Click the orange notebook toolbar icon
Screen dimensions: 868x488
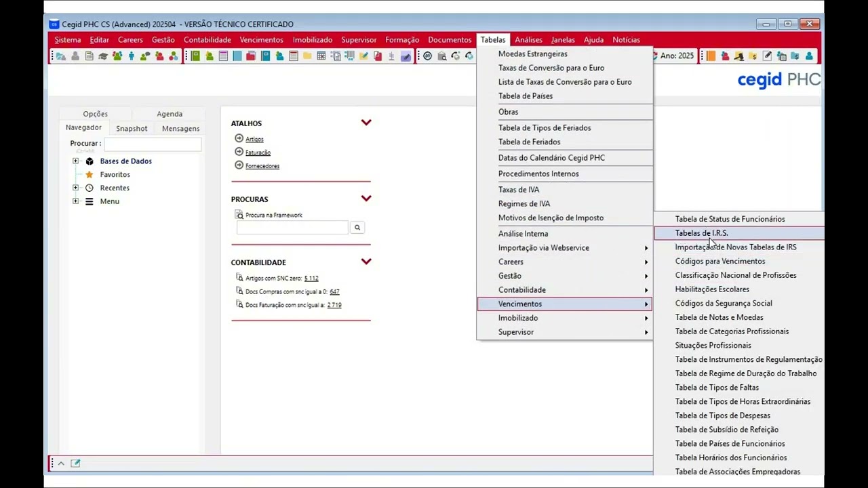coord(711,56)
